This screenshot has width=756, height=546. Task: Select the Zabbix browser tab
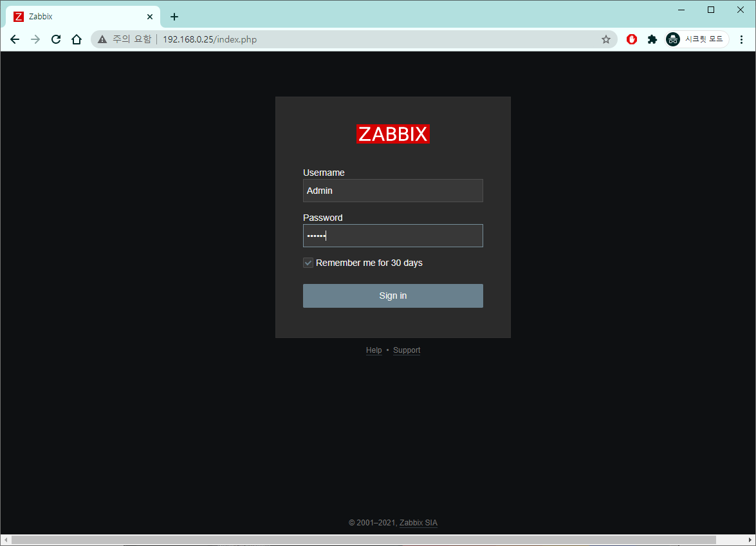point(83,16)
